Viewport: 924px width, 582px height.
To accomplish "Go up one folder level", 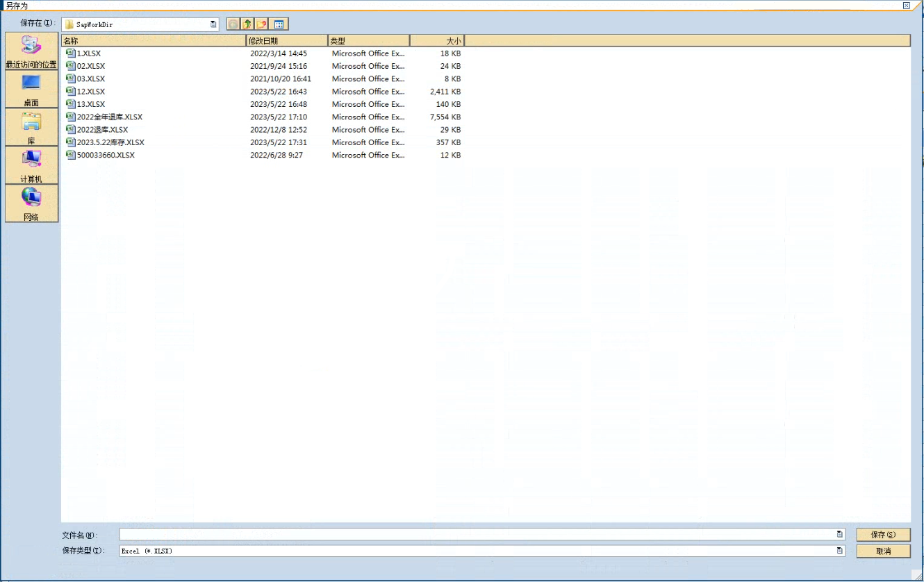I will coord(247,24).
